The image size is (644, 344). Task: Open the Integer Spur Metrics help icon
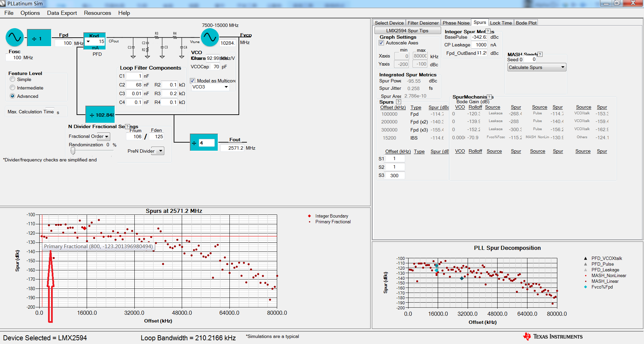[488, 31]
